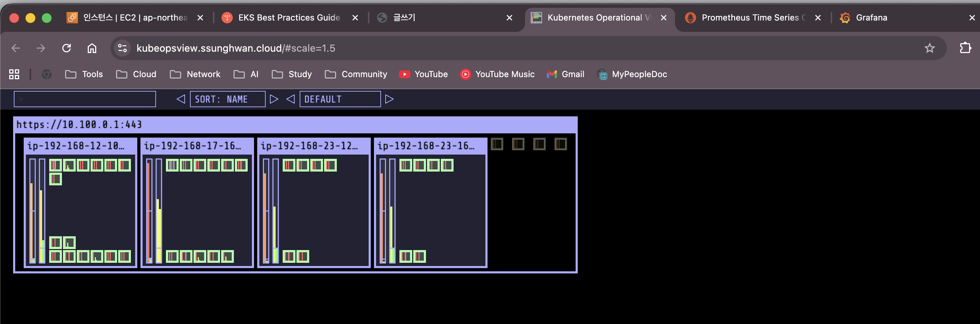
Task: Reload the kubeopsview page
Action: coord(67,48)
